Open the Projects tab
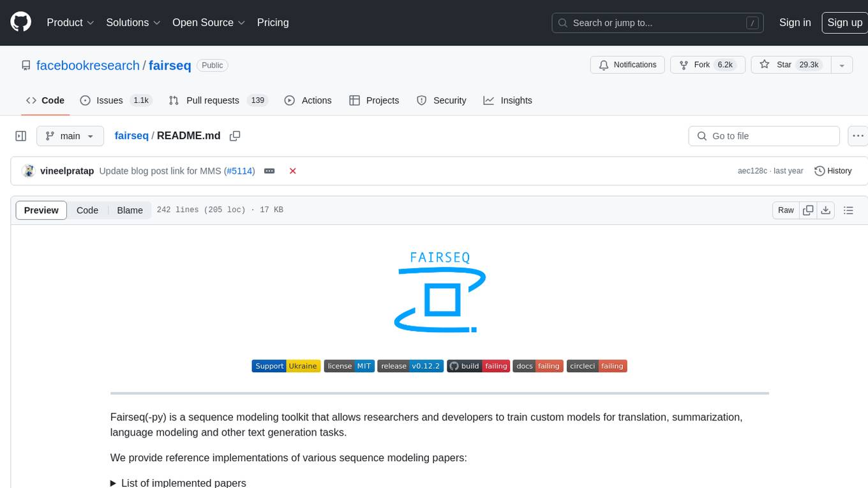The image size is (868, 488). [x=374, y=100]
